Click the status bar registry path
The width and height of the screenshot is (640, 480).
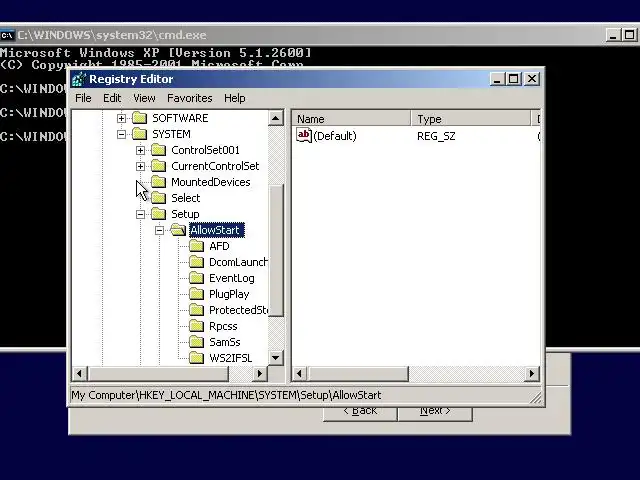pyautogui.click(x=226, y=395)
